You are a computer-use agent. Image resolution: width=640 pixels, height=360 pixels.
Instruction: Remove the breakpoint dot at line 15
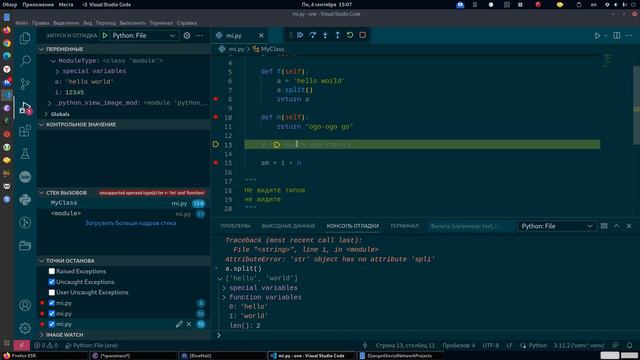point(216,162)
